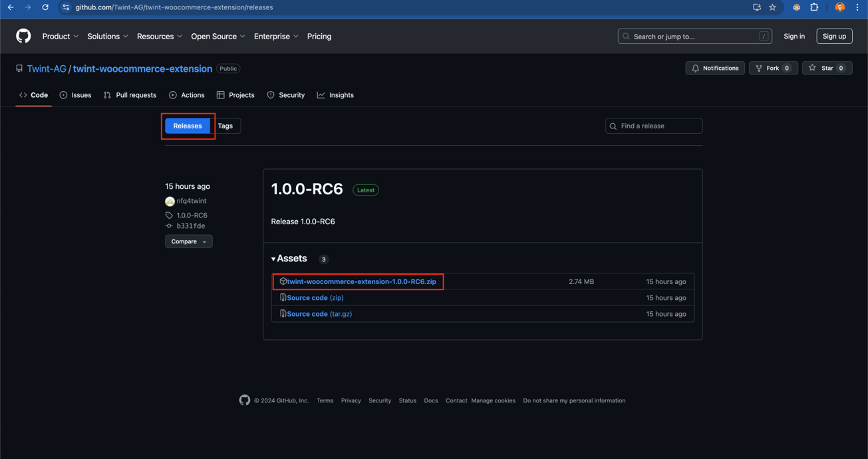Viewport: 868px width, 459px height.
Task: Click Do not share my personal information
Action: click(574, 400)
